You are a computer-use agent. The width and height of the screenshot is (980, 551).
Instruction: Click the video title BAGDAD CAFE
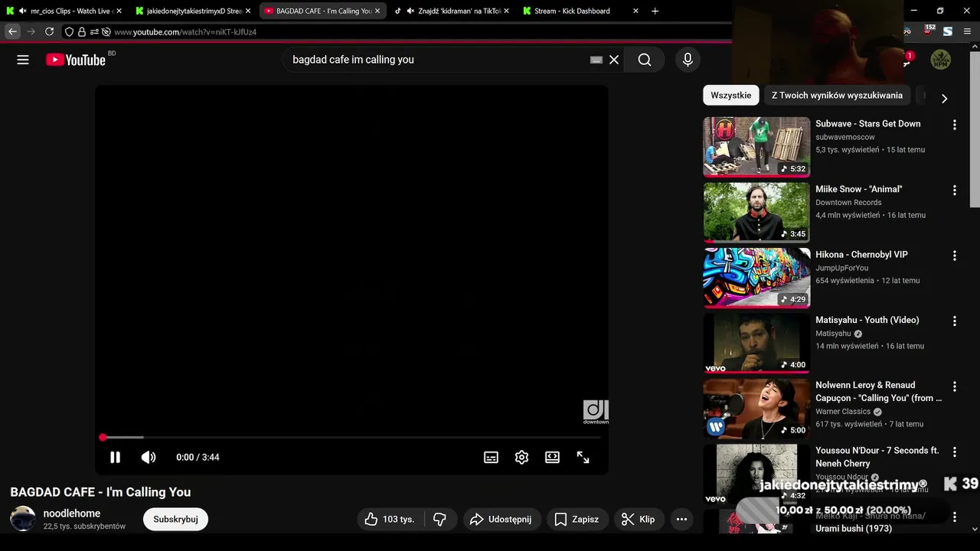100,492
